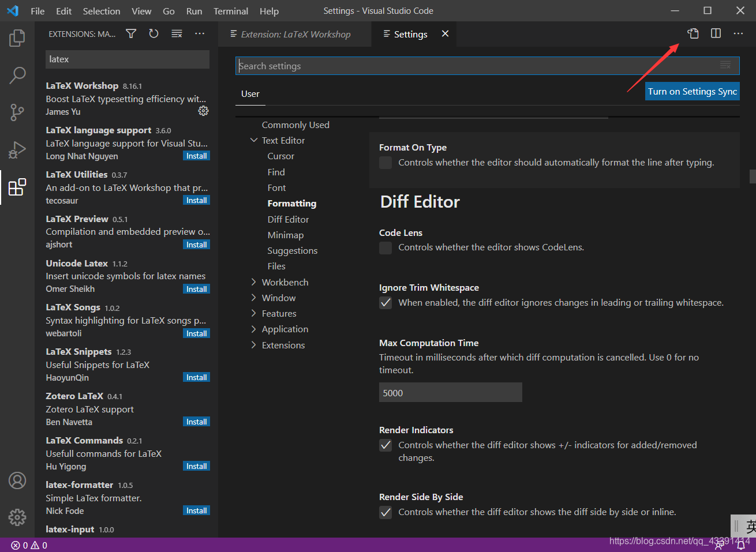The width and height of the screenshot is (756, 552).
Task: Click extensions search box containing latex
Action: coord(127,59)
